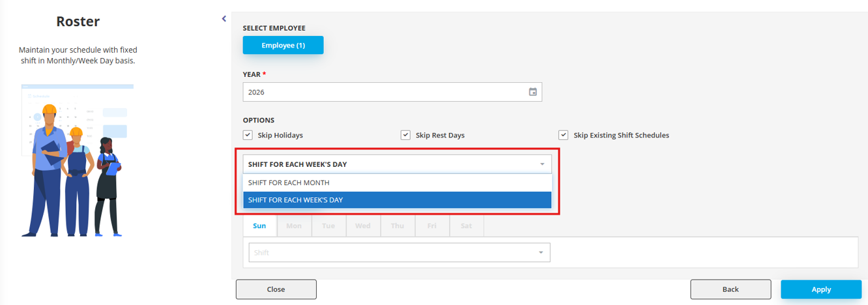Open the Sat day tab
This screenshot has width=868, height=305.
(x=466, y=225)
